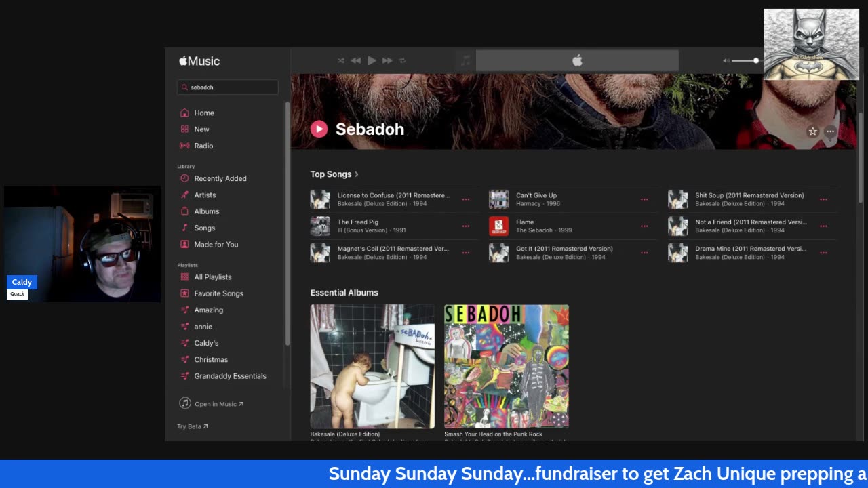
Task: Open Sebadoh artist more options menu
Action: pos(830,131)
